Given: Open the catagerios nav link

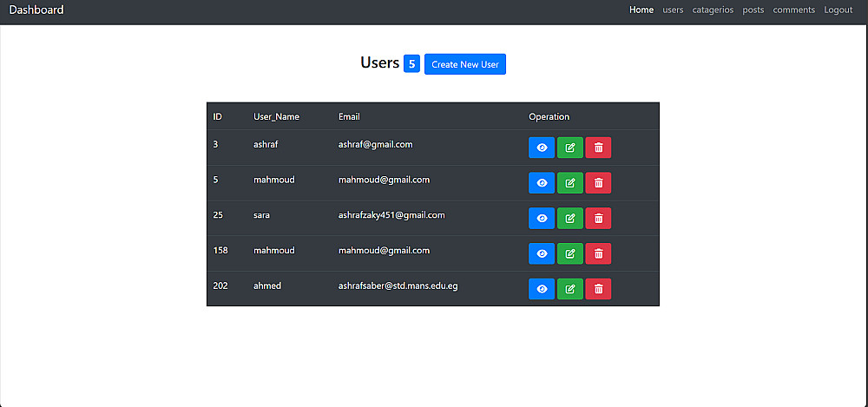Looking at the screenshot, I should tap(713, 10).
